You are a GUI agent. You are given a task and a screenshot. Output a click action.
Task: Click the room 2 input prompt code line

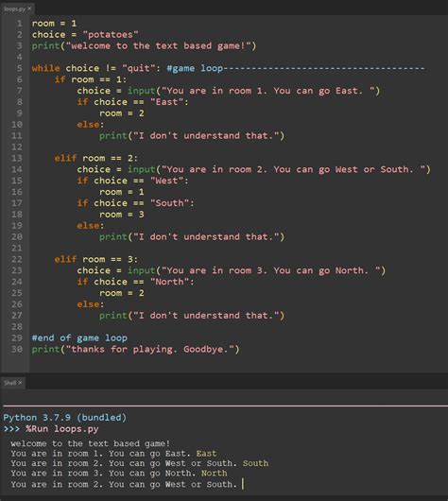[253, 169]
